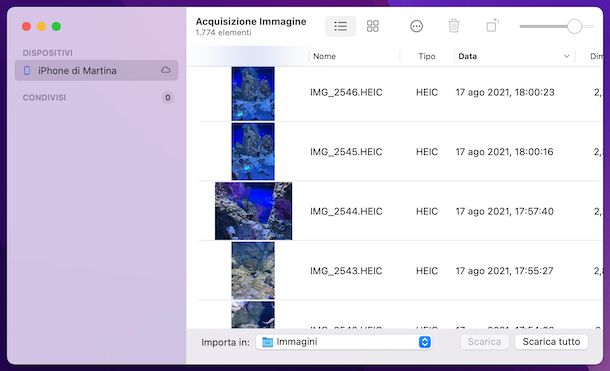Click HEIC type in IMG_2546 row
Viewport: 610px width, 371px height.
[427, 93]
